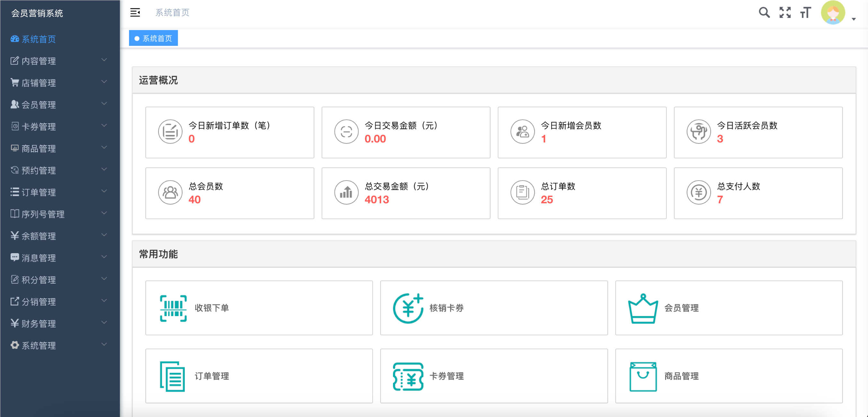868x417 pixels.
Task: Open the 积分管理 sidebar menu
Action: [60, 280]
